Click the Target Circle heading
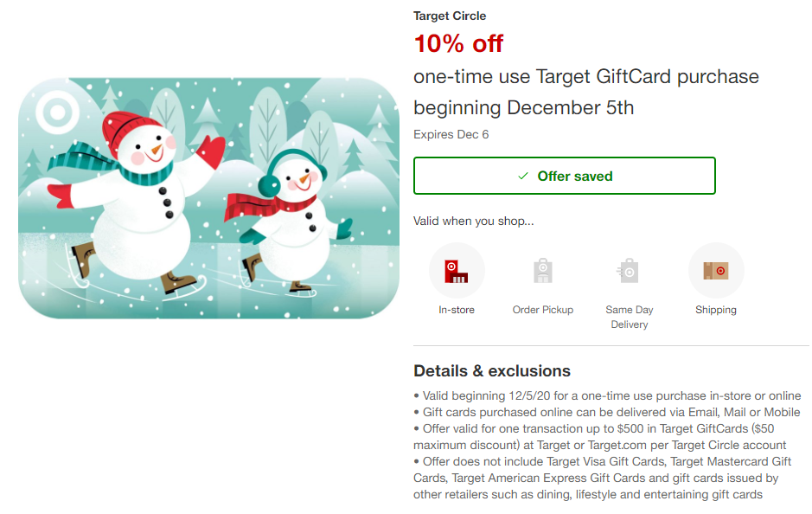This screenshot has height=514, width=812. pos(450,16)
